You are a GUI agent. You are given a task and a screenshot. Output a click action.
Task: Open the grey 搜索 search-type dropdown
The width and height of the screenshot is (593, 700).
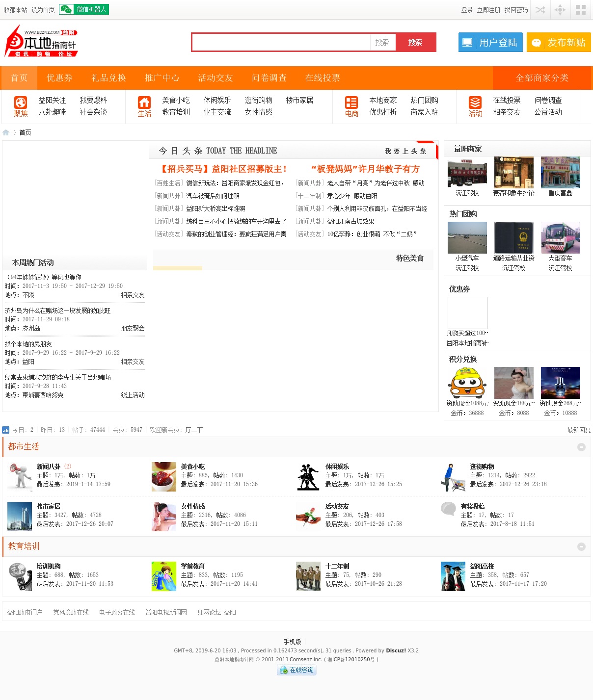382,43
